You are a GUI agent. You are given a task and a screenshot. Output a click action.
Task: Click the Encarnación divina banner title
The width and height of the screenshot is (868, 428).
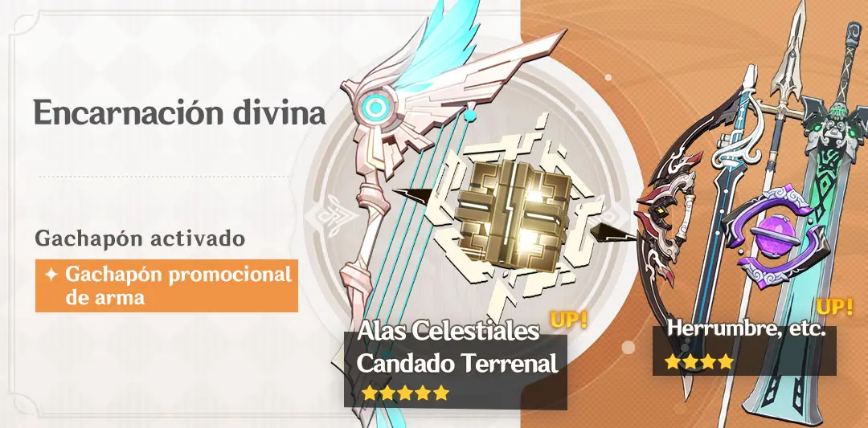tap(180, 113)
